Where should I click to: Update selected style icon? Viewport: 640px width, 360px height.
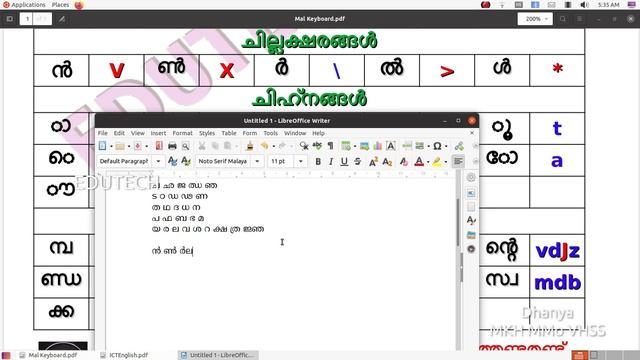click(173, 161)
